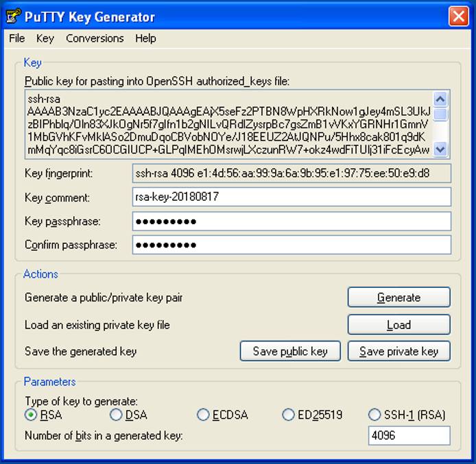Close the PuTTY Key Generator window
The image size is (476, 464).
click(458, 16)
